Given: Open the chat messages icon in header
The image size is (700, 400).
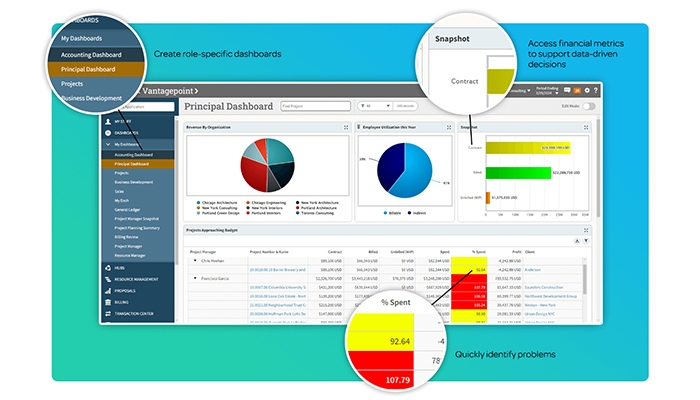Looking at the screenshot, I should pos(567,90).
